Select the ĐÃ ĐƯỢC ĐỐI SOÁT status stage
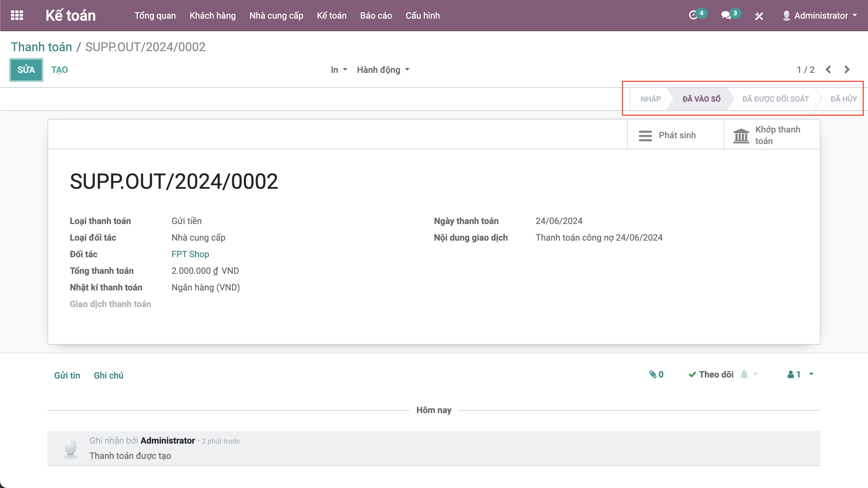This screenshot has height=488, width=868. (775, 99)
